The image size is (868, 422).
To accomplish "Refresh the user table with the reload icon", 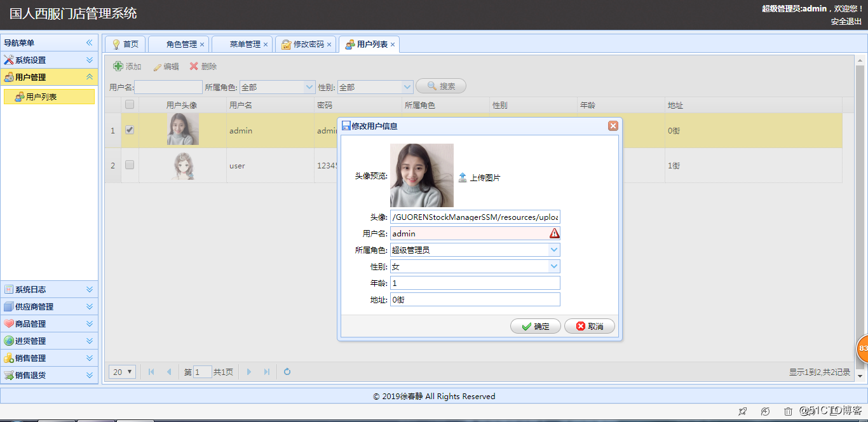I will coord(287,372).
